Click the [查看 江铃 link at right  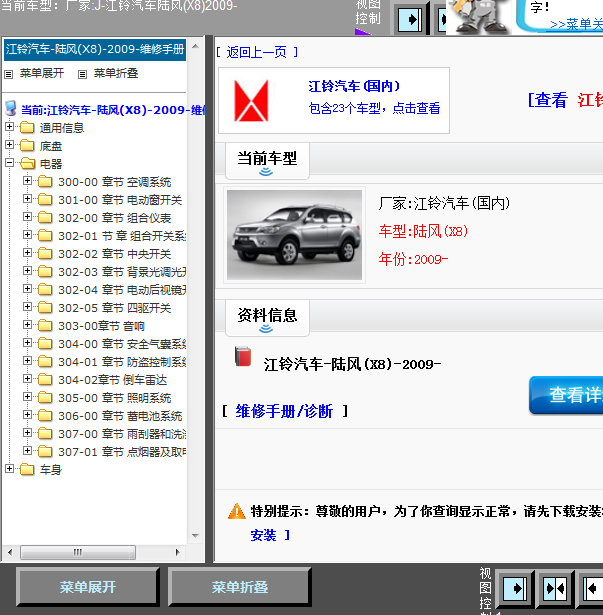tap(565, 100)
